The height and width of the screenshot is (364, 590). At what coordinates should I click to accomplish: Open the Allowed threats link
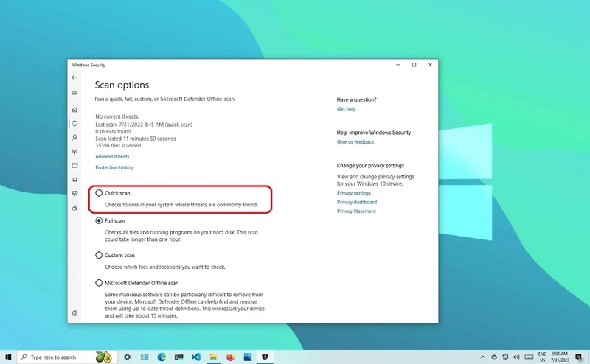coord(112,156)
